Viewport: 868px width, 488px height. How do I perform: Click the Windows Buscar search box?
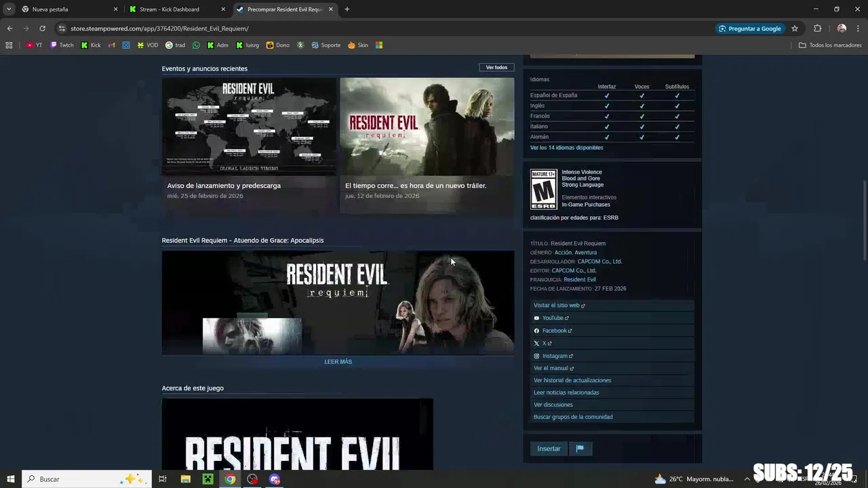coord(87,479)
